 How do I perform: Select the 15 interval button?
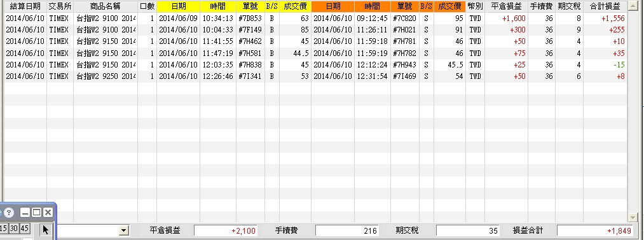4,229
